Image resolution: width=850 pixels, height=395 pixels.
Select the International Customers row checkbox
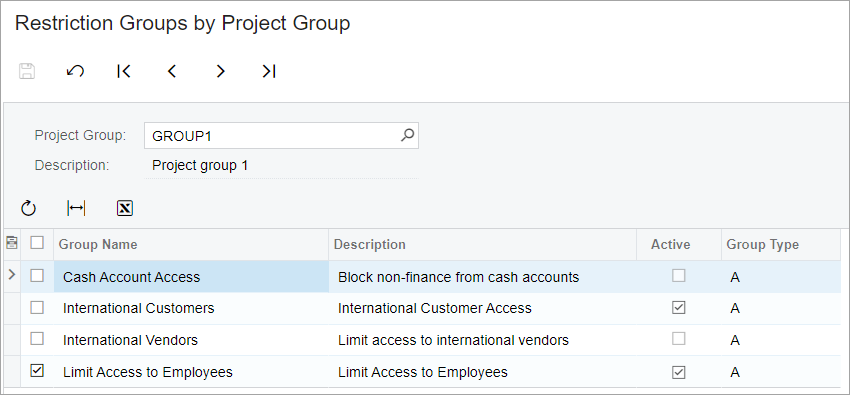37,308
